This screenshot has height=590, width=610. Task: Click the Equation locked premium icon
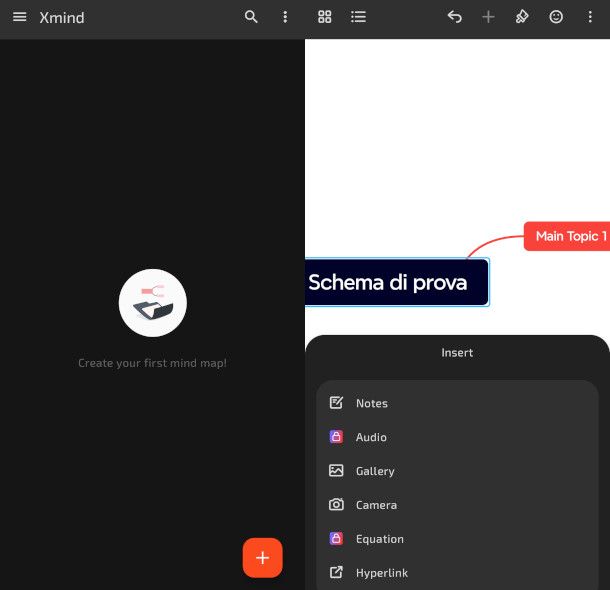(336, 538)
